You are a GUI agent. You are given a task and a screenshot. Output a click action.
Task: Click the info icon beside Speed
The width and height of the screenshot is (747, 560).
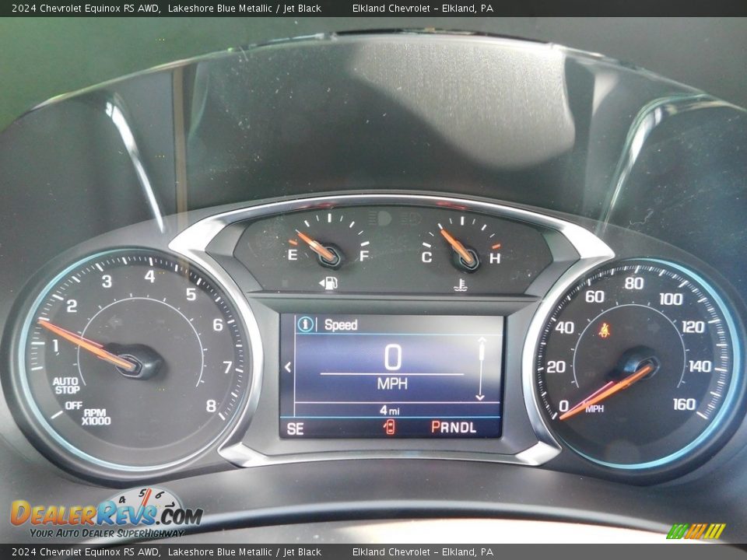pyautogui.click(x=305, y=324)
